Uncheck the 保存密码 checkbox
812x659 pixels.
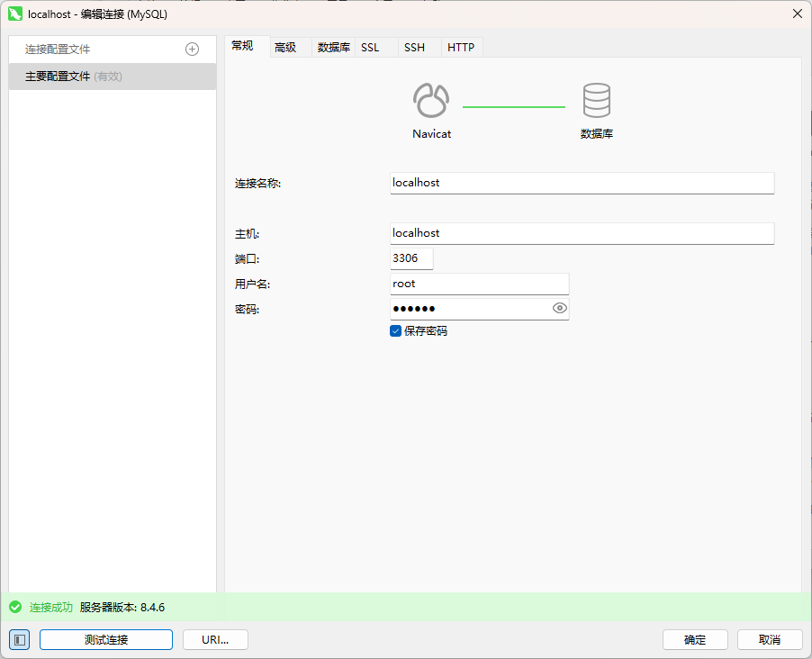point(395,331)
